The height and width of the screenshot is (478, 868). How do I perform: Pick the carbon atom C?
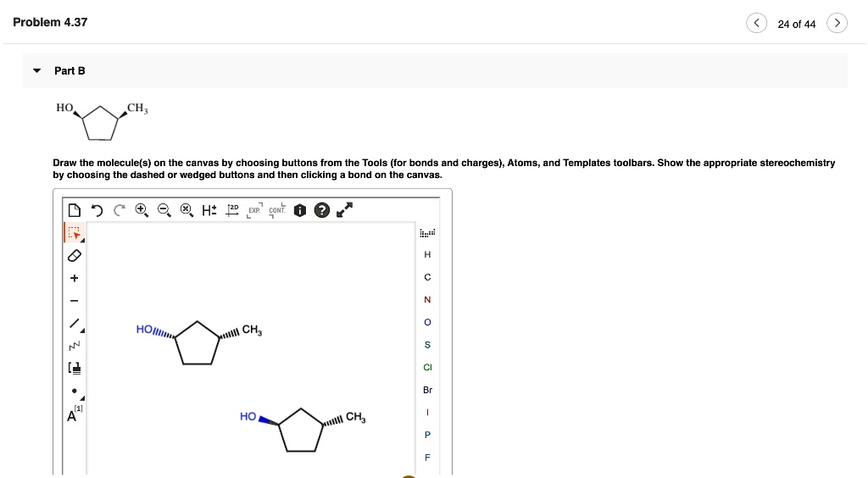(427, 277)
